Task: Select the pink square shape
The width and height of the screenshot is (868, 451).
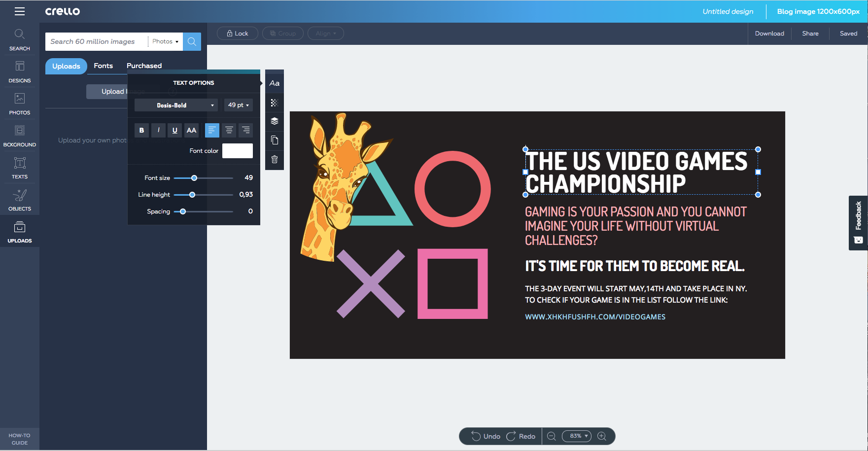Action: [x=452, y=283]
